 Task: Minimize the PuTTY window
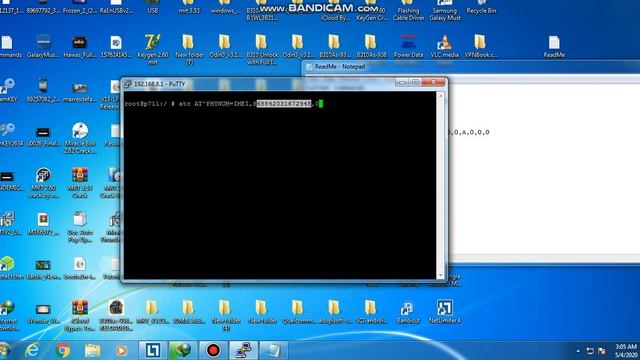click(402, 82)
